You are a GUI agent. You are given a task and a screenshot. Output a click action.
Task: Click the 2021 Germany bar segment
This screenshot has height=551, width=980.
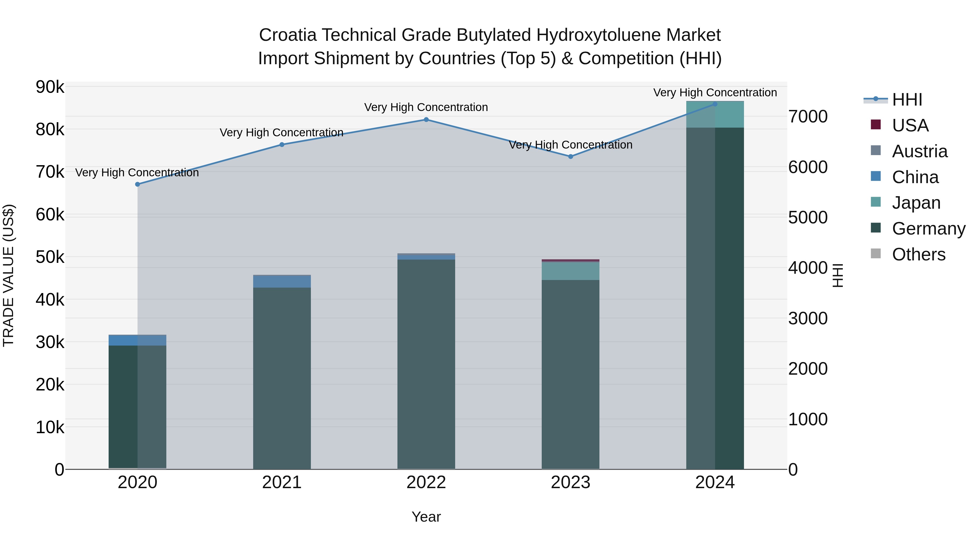coord(282,378)
